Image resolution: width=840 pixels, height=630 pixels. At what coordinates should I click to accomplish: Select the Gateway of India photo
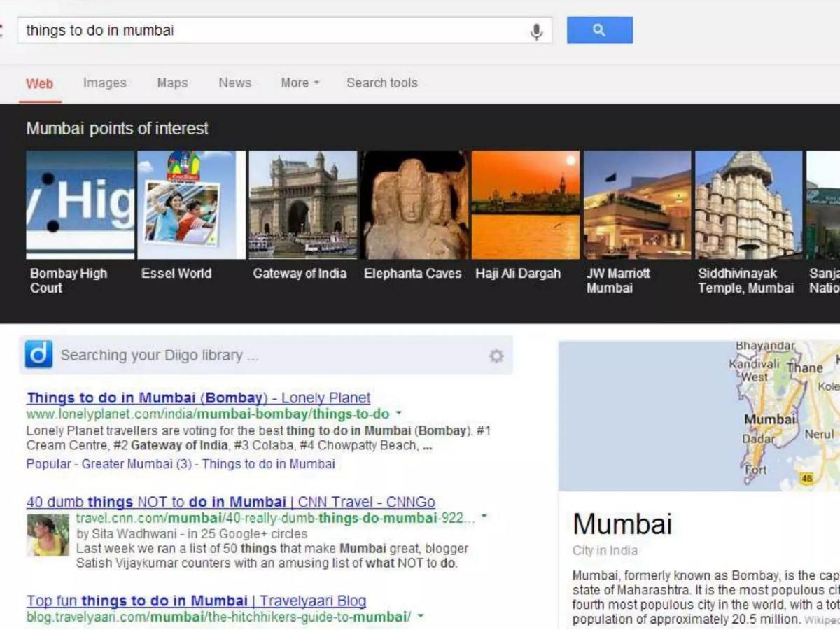pyautogui.click(x=303, y=205)
